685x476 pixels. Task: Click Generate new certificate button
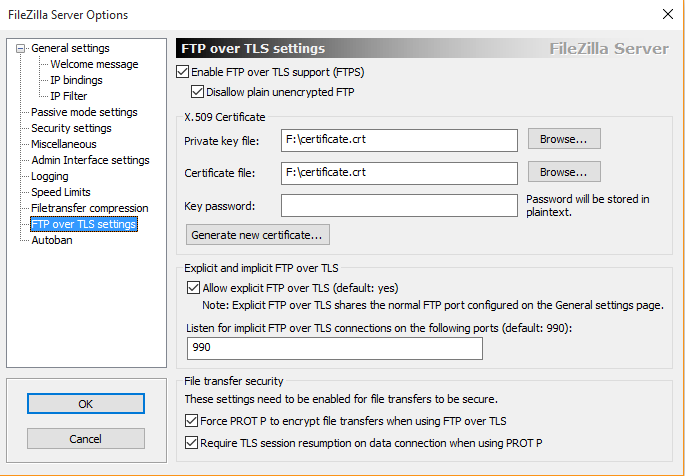click(258, 235)
